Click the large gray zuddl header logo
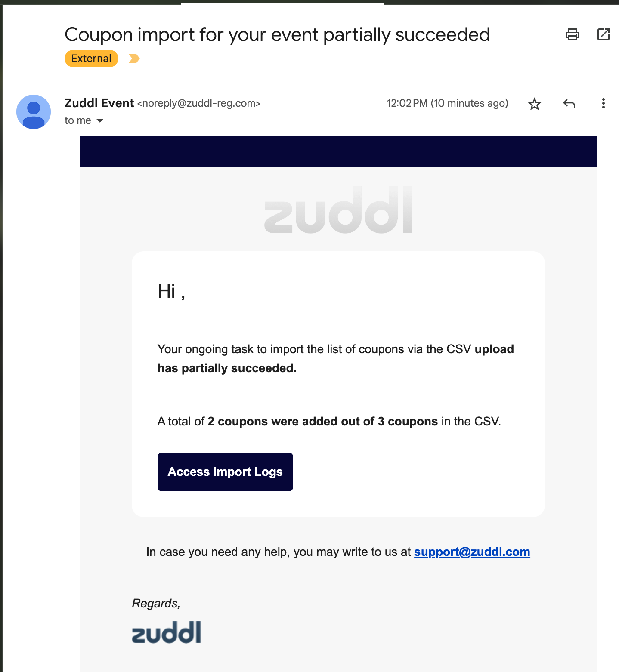 pos(338,210)
